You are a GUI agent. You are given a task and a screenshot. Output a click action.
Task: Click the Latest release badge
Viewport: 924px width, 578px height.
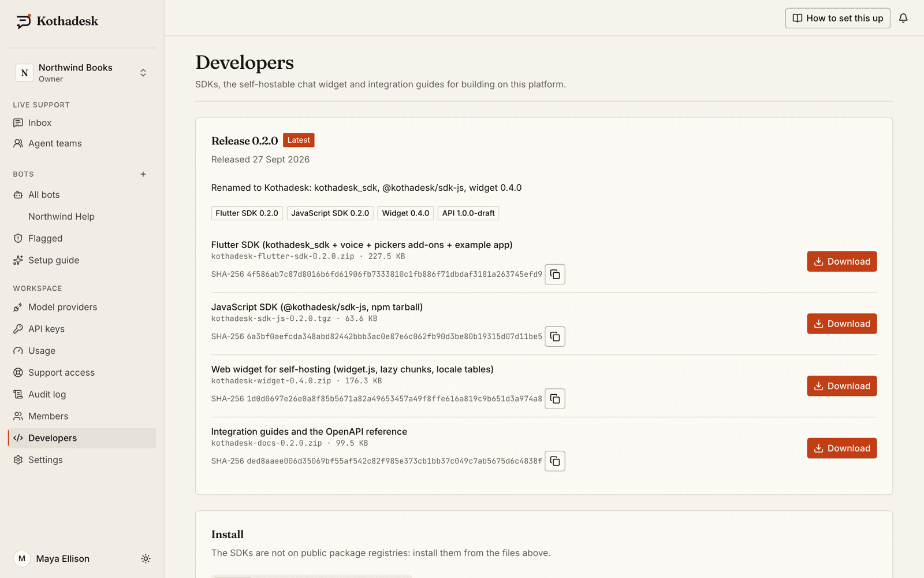click(299, 140)
